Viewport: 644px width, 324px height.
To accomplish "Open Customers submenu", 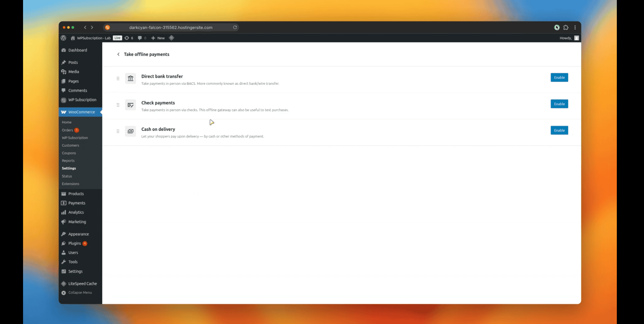I will [x=71, y=145].
